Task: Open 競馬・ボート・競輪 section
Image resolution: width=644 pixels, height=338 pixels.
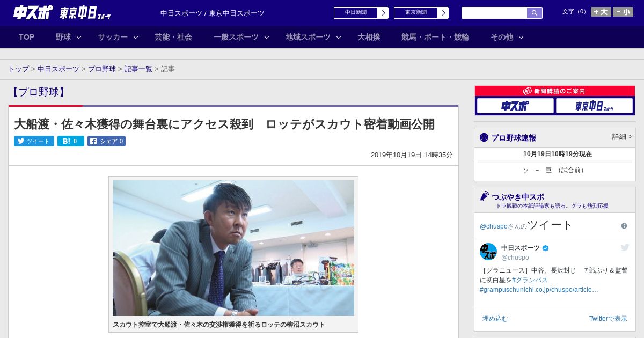Action: [x=435, y=37]
